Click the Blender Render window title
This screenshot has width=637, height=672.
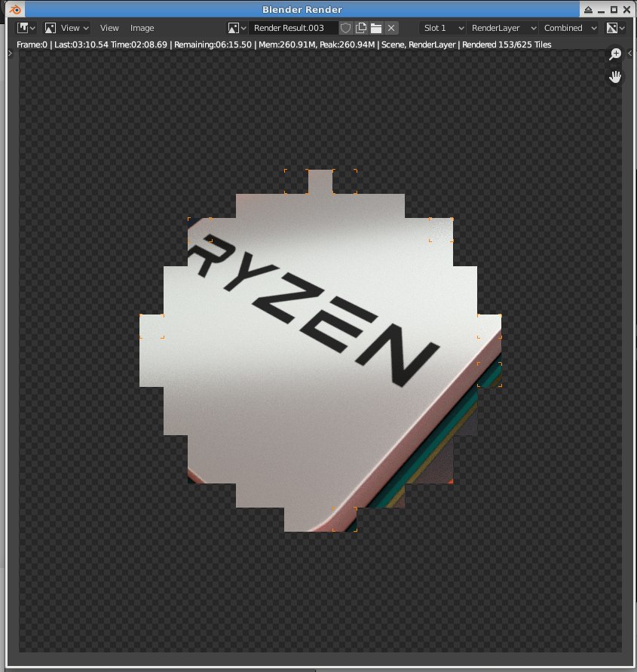click(x=302, y=10)
